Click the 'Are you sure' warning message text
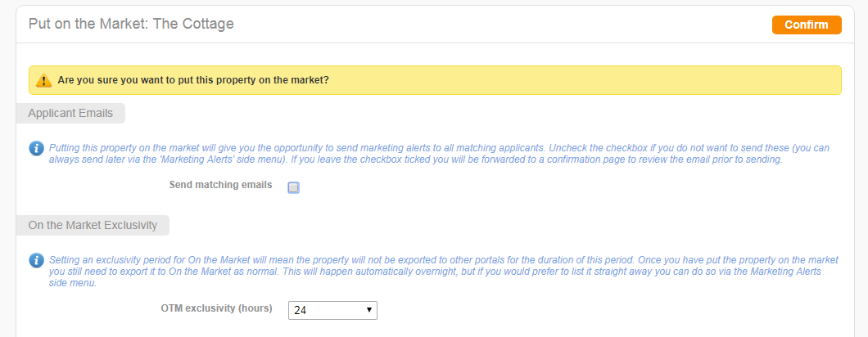The width and height of the screenshot is (868, 337). click(193, 80)
